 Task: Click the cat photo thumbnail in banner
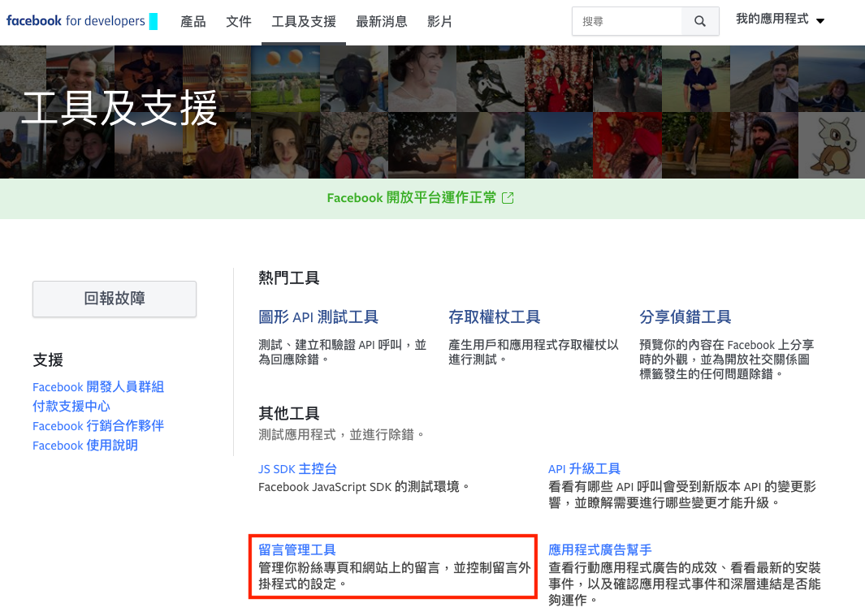(491, 145)
